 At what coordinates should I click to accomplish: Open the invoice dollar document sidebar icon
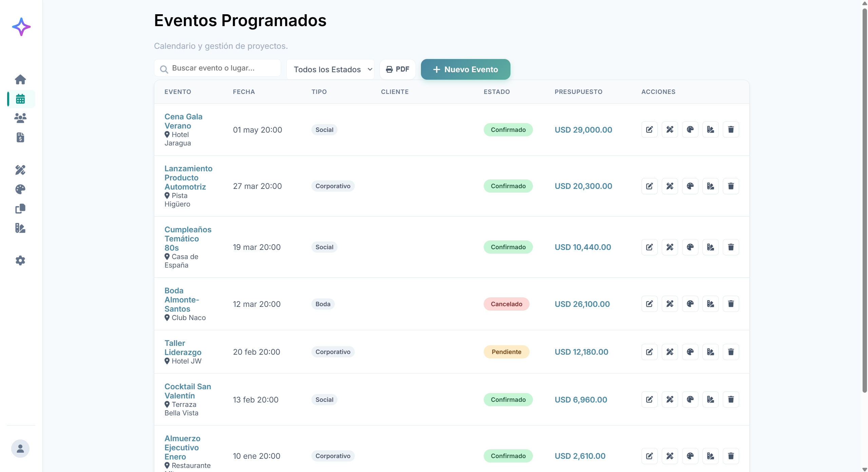click(20, 137)
